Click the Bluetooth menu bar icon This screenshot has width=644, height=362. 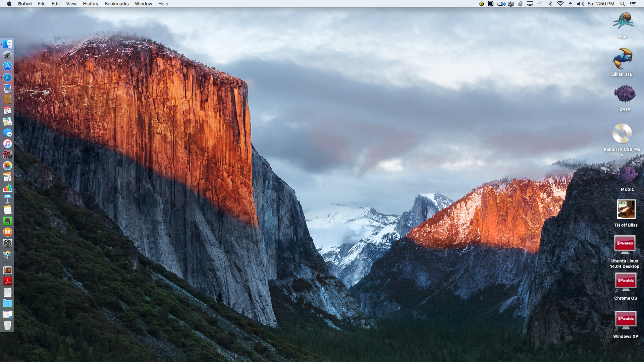[550, 4]
